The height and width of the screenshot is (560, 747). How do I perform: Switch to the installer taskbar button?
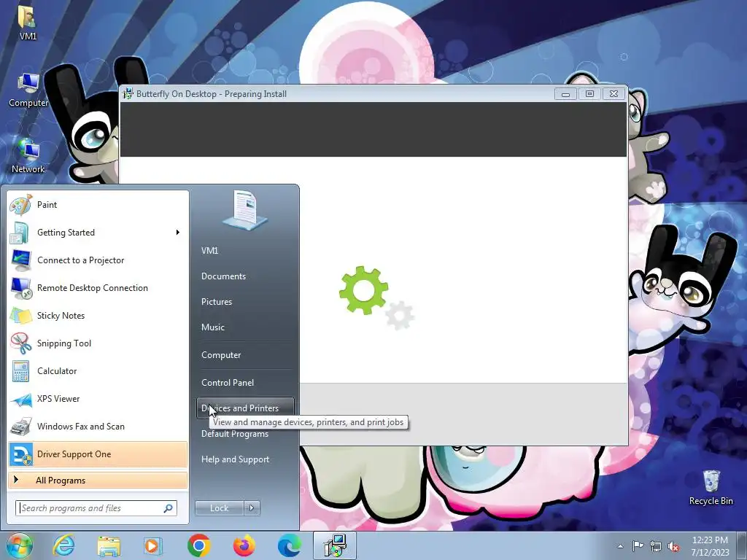pos(335,545)
